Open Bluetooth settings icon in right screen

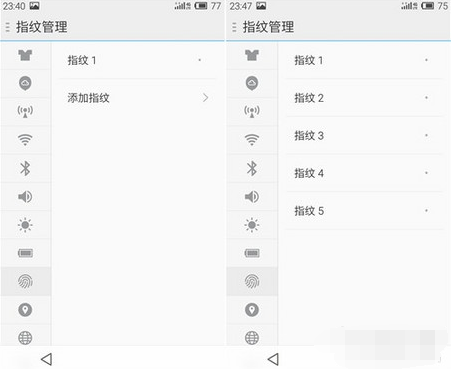click(252, 168)
